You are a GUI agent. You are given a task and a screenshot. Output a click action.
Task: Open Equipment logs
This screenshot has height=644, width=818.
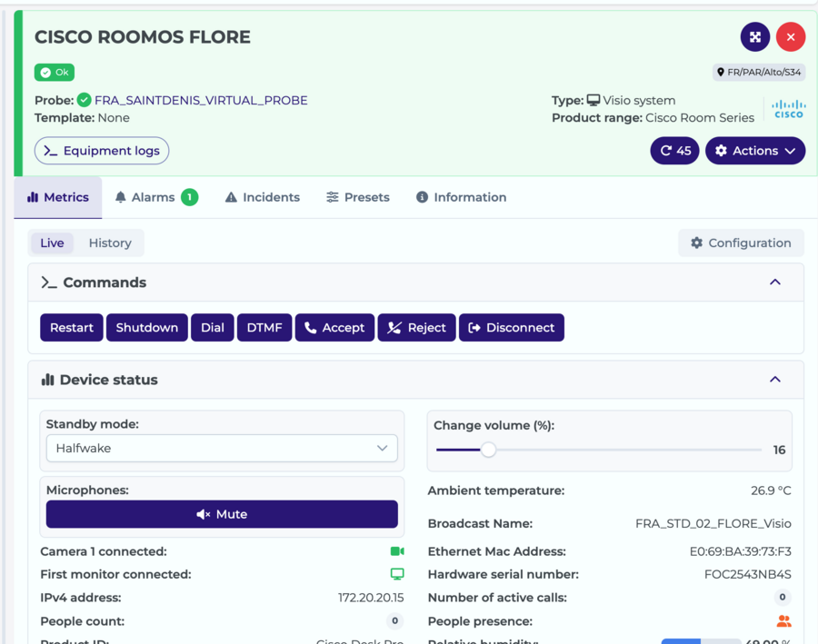pos(102,151)
